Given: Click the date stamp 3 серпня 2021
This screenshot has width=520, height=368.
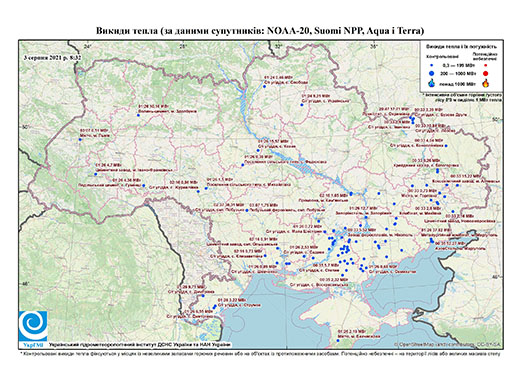Looking at the screenshot, I should point(53,57).
